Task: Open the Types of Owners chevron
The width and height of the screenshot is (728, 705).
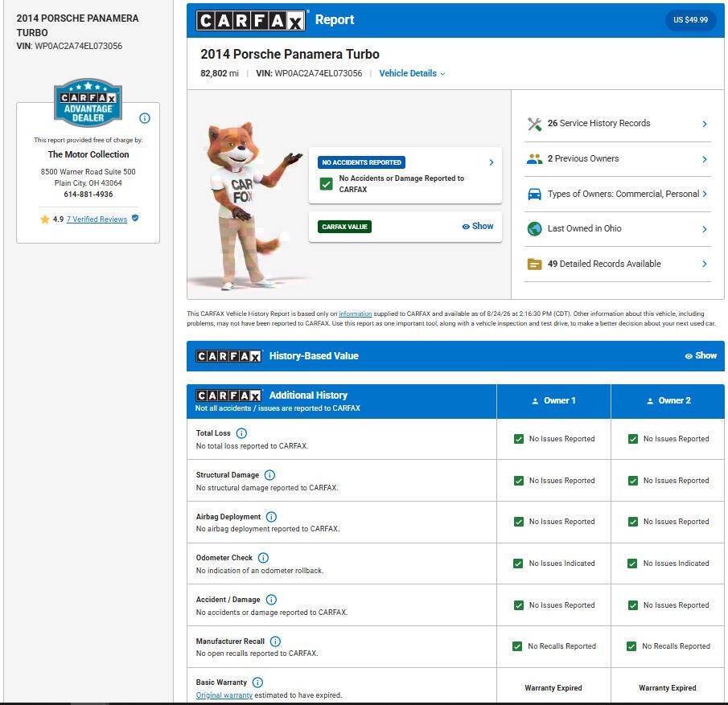Action: (x=705, y=194)
